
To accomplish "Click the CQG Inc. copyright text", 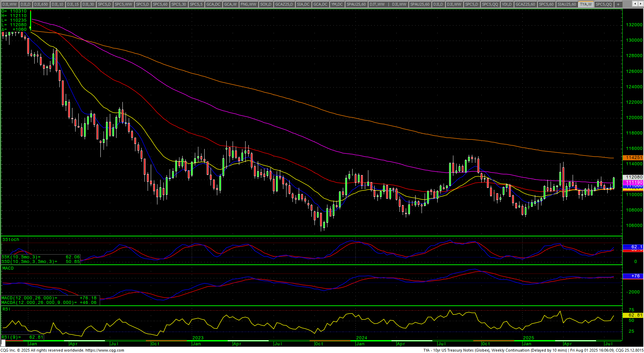I will 42,350.
